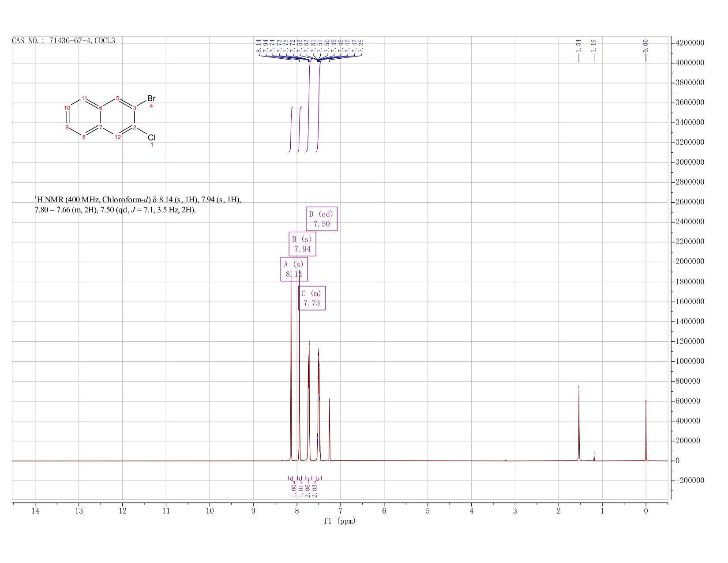
Task: Click y-axis label 1000000
Action: click(x=690, y=361)
